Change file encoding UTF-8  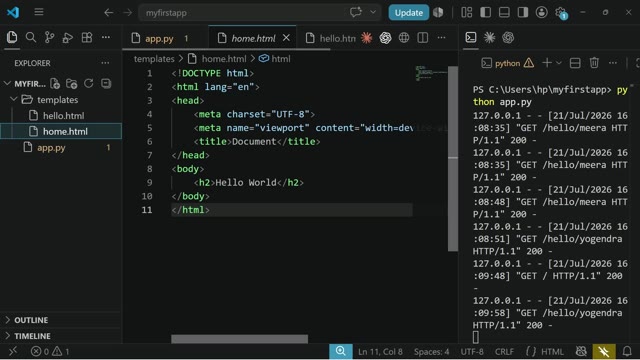472,351
